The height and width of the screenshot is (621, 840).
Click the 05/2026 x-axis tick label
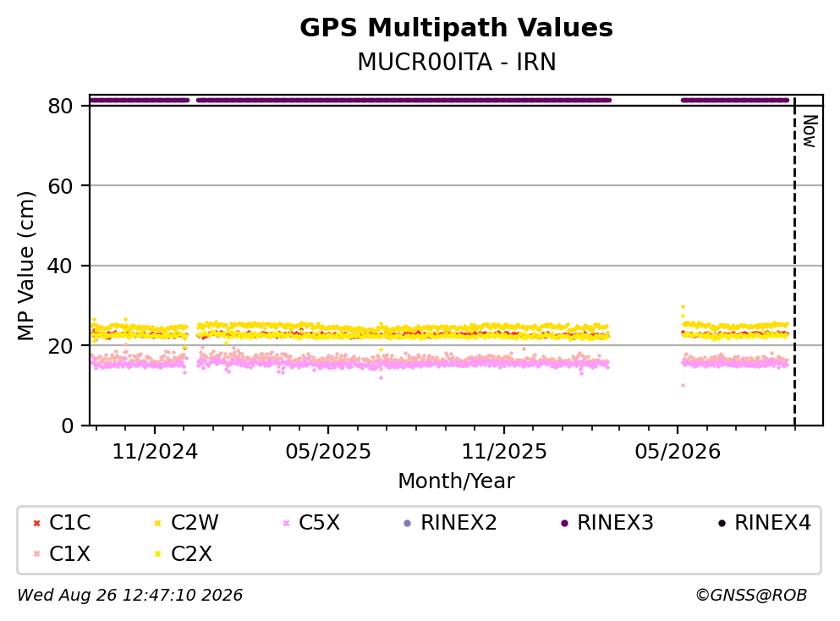tap(678, 452)
